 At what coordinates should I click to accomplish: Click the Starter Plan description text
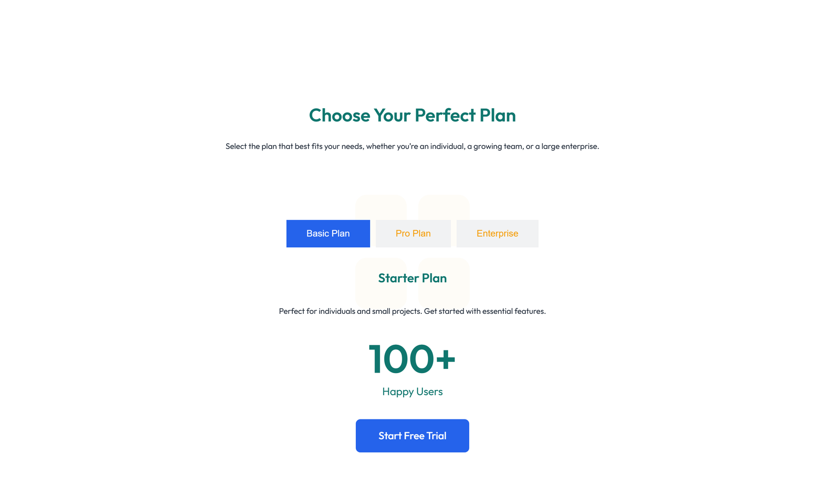click(x=412, y=311)
